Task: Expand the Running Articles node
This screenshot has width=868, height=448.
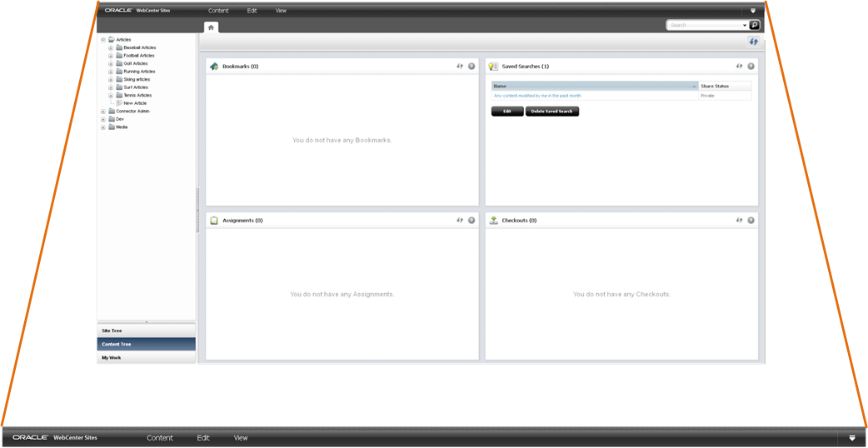Action: coord(111,72)
